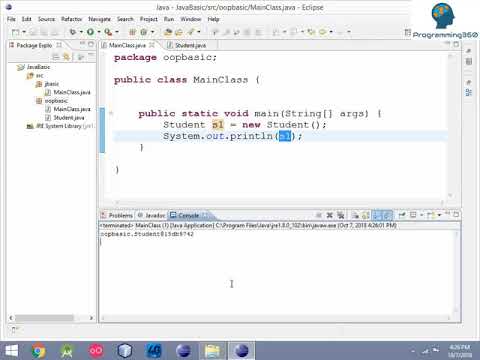480x360 pixels.
Task: Click the Open Type folder icon
Action: coord(168,32)
